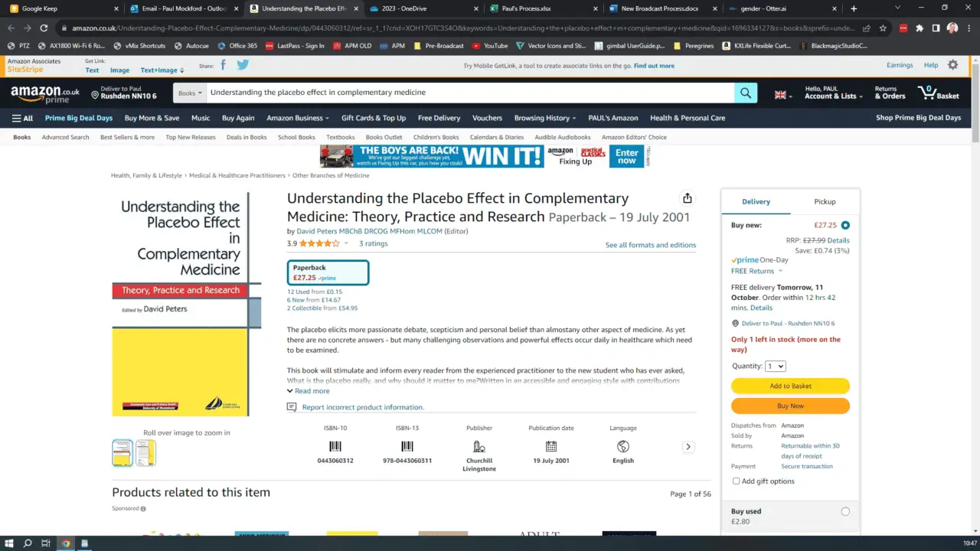Image resolution: width=980 pixels, height=551 pixels.
Task: Click the ISBN-10 barcode icon
Action: (x=335, y=446)
